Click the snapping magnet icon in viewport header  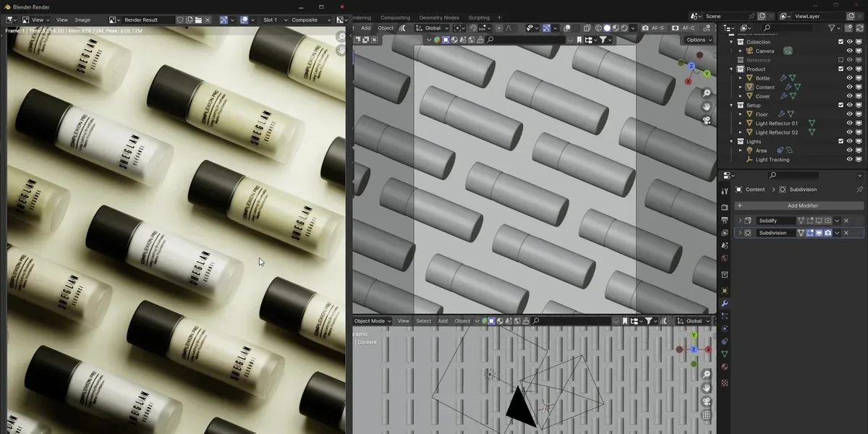click(472, 27)
